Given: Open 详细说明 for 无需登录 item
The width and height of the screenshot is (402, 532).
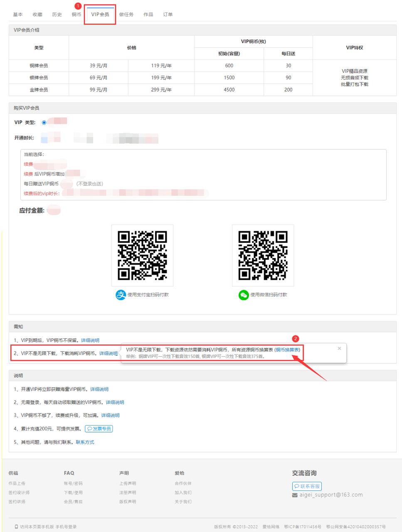Looking at the screenshot, I should [x=115, y=402].
